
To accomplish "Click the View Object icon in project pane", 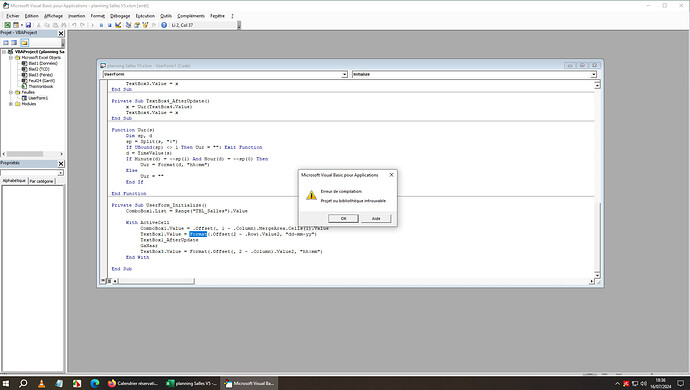I will tap(14, 43).
